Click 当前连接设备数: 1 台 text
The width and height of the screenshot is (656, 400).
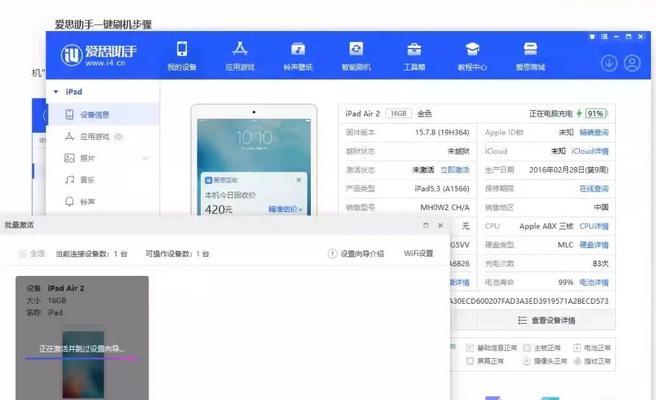click(x=92, y=254)
